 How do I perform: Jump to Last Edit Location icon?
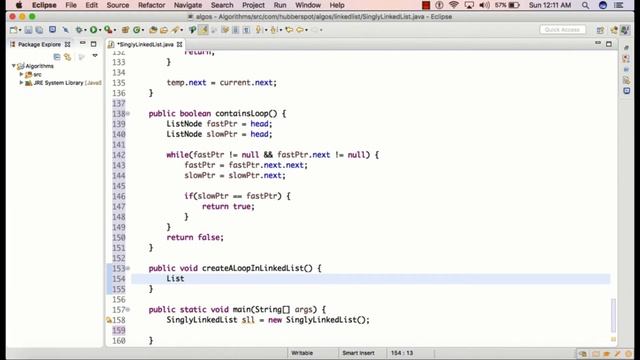[289, 30]
